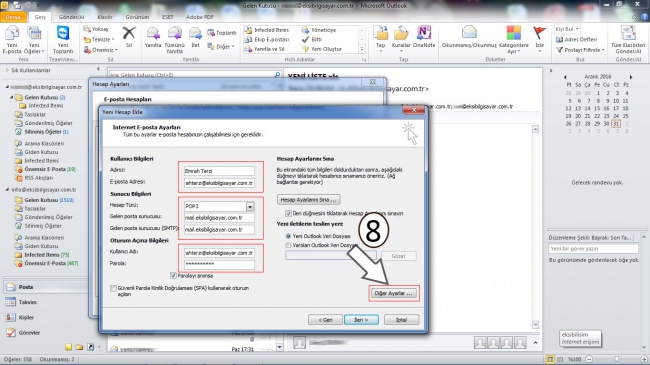Open the Dosya tab
The image size is (650, 365).
13,17
